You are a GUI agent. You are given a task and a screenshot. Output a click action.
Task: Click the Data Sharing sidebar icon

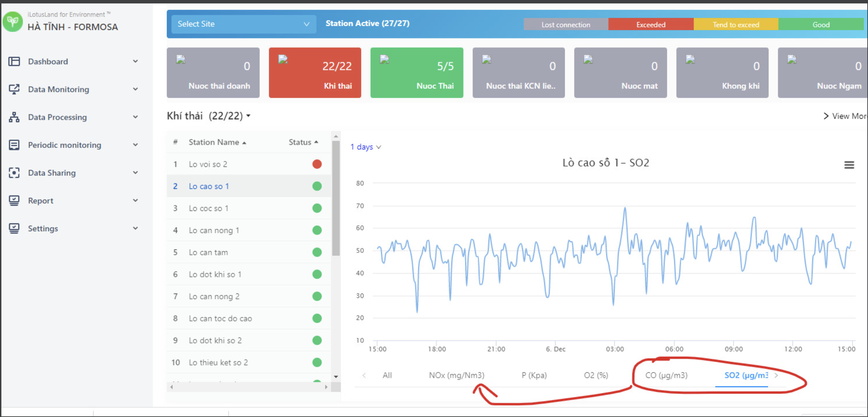coord(14,173)
